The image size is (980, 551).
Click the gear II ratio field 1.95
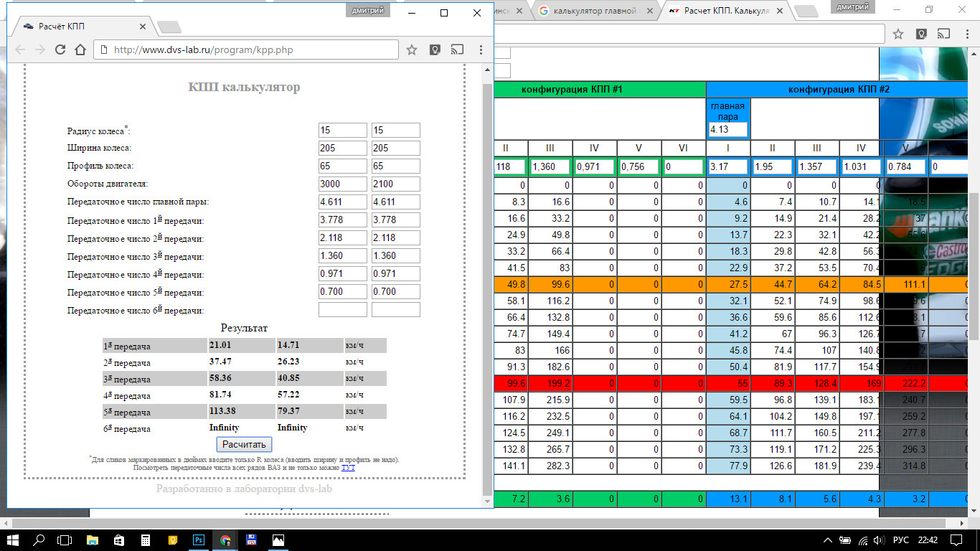click(773, 166)
